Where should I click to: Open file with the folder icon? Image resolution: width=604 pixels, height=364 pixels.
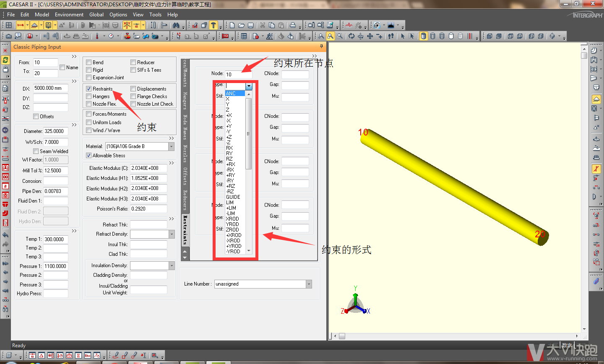point(241,25)
